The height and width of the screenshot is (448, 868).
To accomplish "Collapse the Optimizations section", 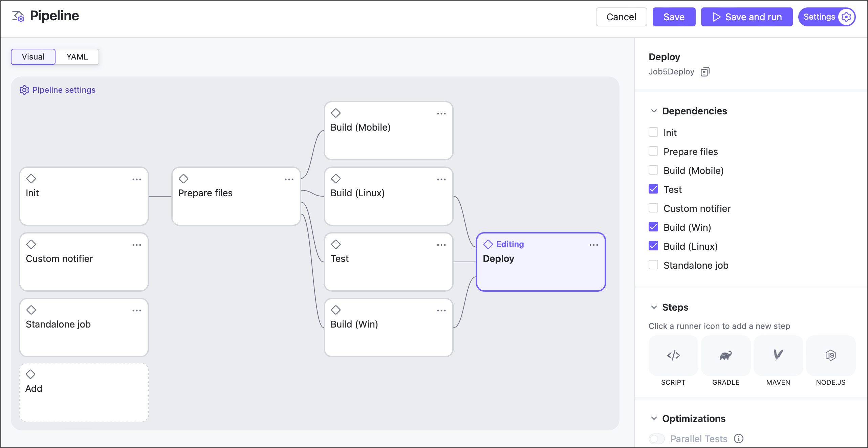I will coord(654,419).
